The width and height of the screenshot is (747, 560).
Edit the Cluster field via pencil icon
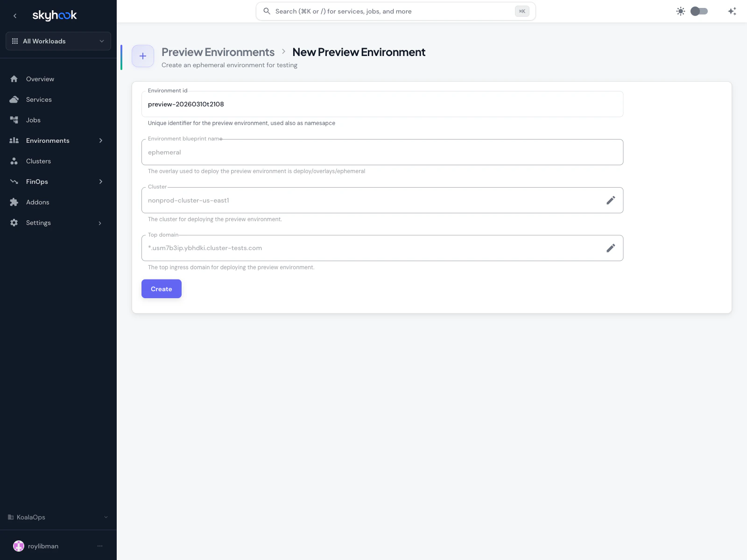(610, 200)
